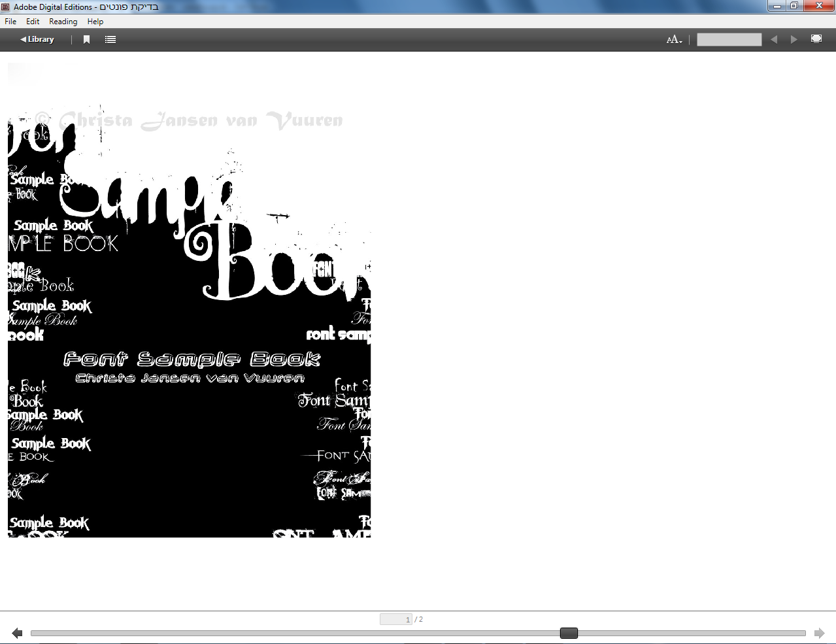
Task: Minimize the Adobe Digital Editions window
Action: pos(777,6)
